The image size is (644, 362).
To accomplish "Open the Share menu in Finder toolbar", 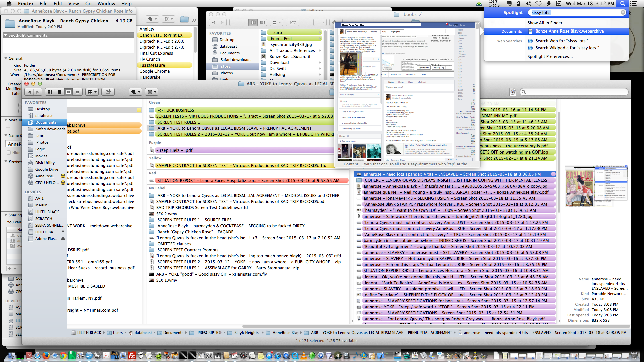I will click(x=108, y=92).
